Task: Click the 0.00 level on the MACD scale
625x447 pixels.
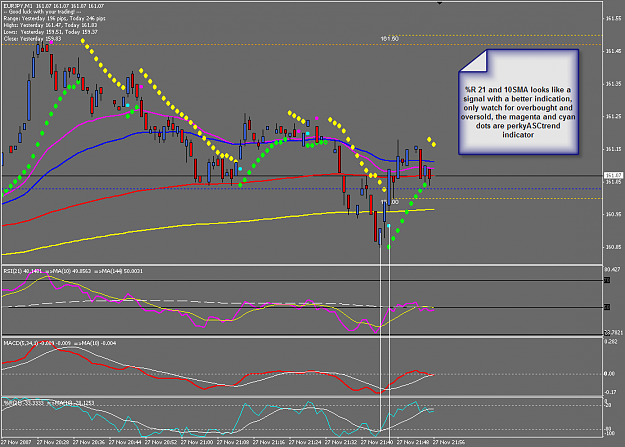Action: pos(609,374)
